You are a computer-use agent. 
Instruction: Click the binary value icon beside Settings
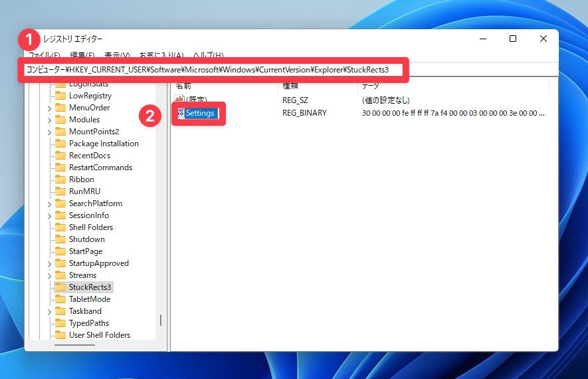181,113
